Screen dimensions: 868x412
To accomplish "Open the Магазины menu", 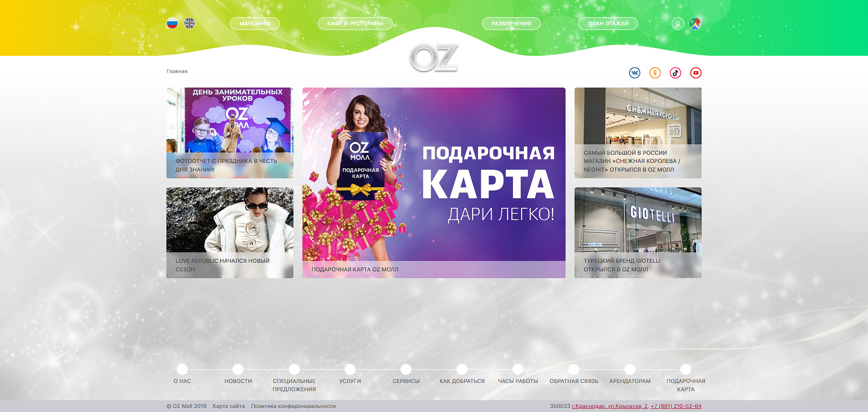I will (x=255, y=24).
